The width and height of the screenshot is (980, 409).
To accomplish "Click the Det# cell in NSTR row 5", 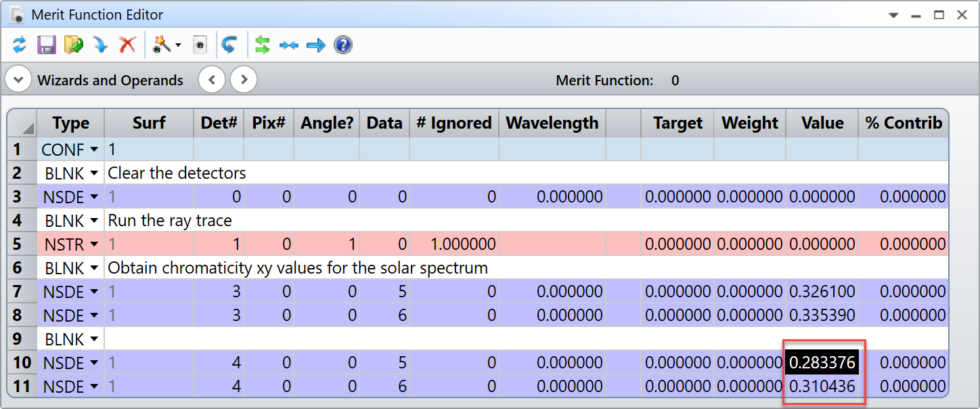I will point(219,244).
